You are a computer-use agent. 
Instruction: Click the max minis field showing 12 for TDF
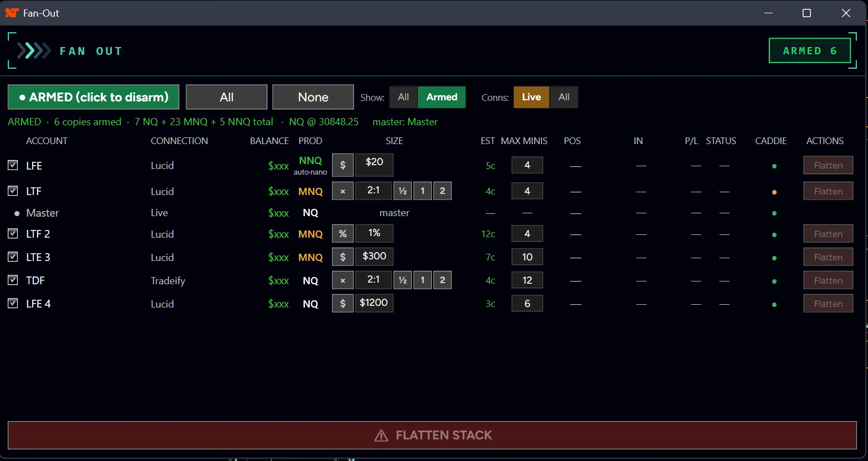tap(527, 280)
